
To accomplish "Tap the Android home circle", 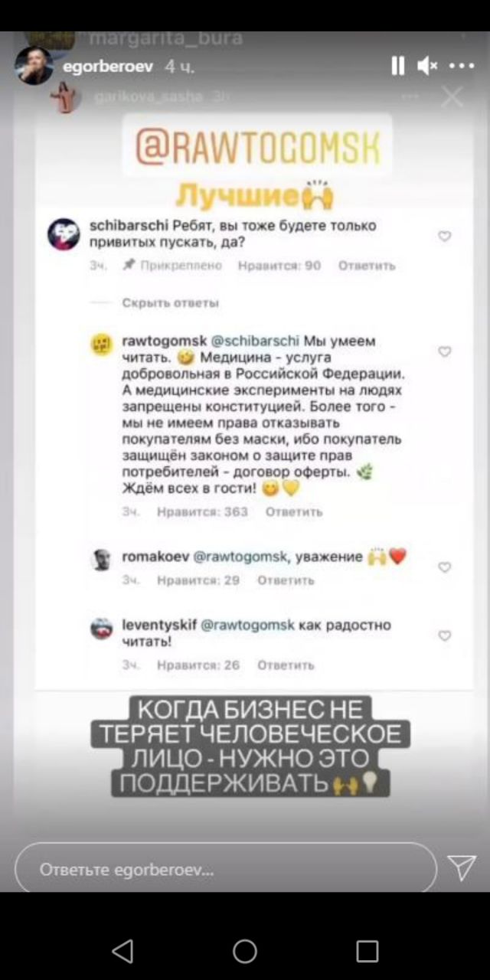I will tap(245, 951).
